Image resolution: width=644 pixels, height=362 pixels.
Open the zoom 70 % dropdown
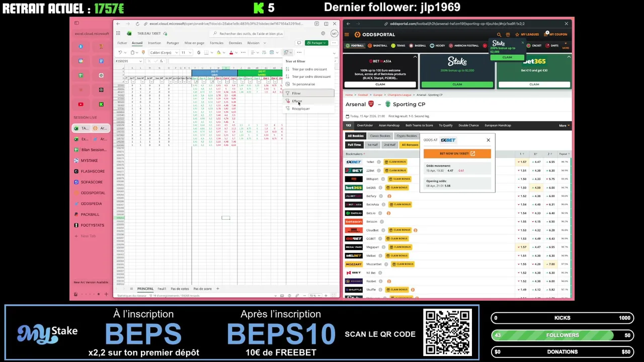pos(314,296)
